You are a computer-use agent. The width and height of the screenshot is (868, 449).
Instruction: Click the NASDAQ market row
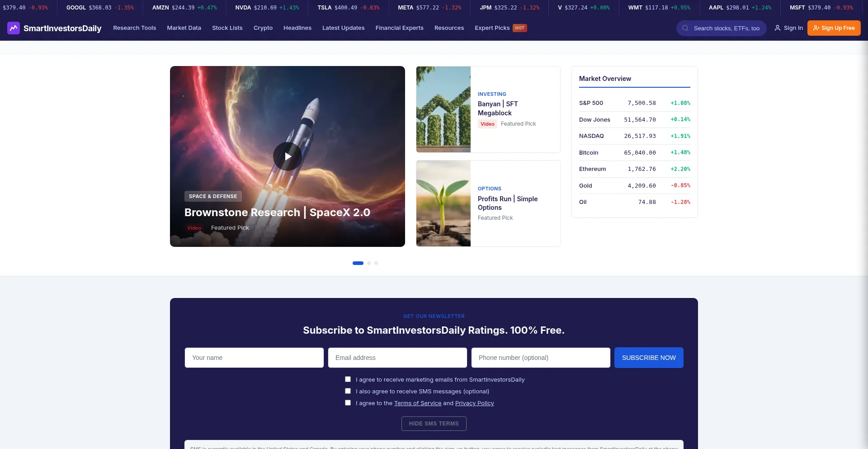[x=635, y=136]
